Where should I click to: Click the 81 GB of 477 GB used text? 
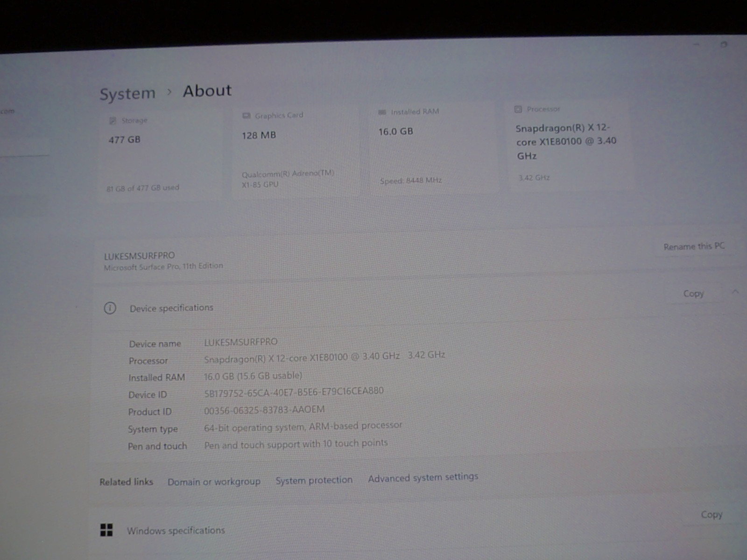(143, 188)
